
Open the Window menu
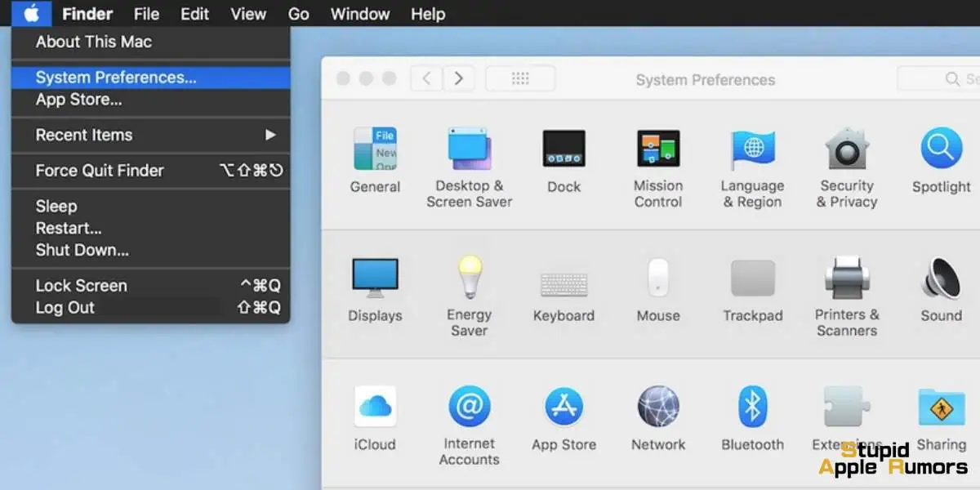[x=360, y=13]
